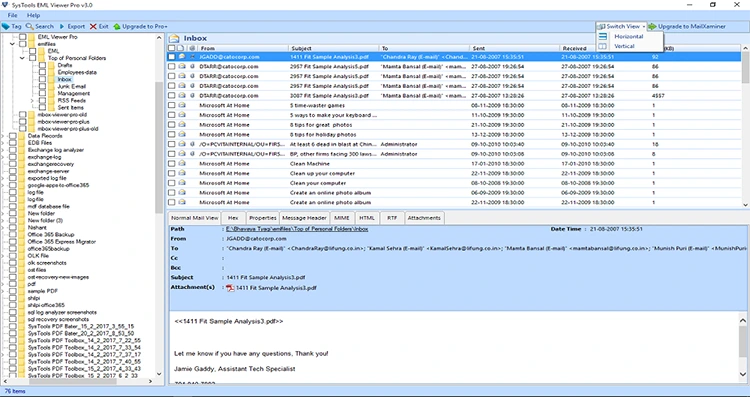Click the attachment column header icon

(x=192, y=48)
